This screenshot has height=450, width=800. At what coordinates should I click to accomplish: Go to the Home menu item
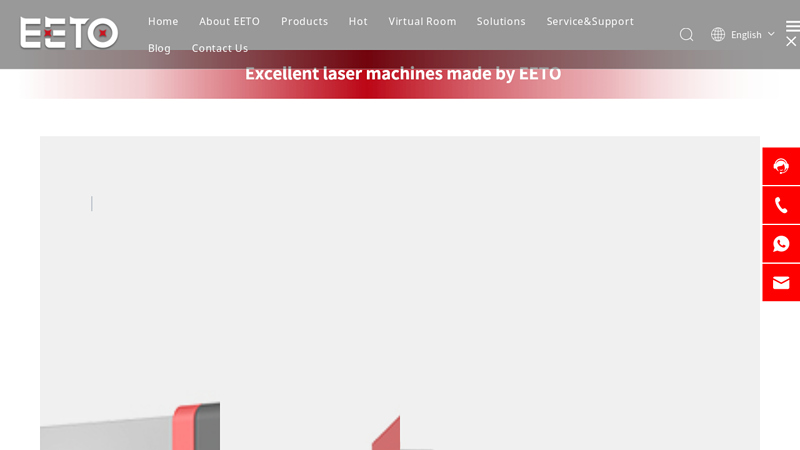click(163, 21)
